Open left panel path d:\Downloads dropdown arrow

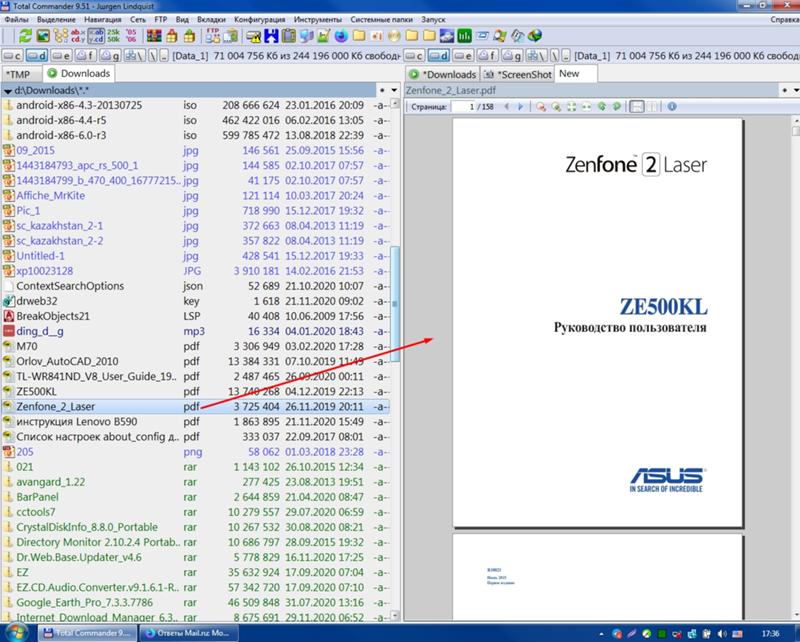point(7,91)
